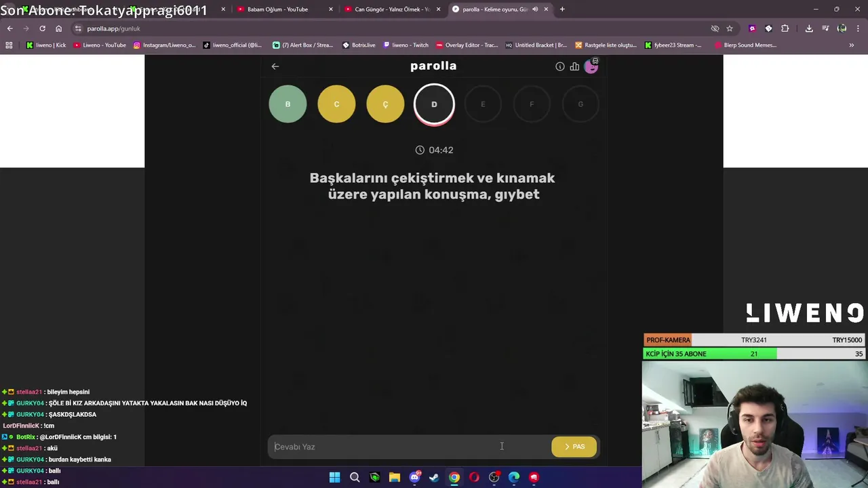The height and width of the screenshot is (488, 868).
Task: Open the Botrix.live bookmark
Action: click(359, 45)
